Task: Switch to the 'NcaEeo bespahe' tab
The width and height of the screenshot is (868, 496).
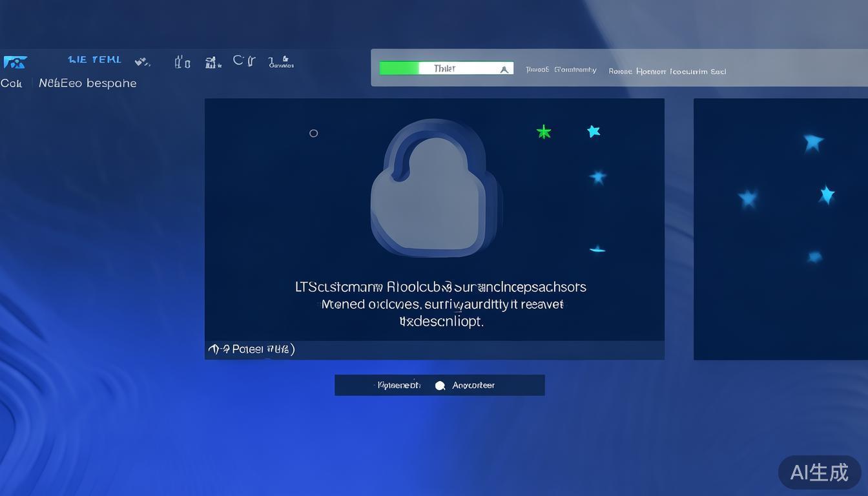Action: coord(87,83)
